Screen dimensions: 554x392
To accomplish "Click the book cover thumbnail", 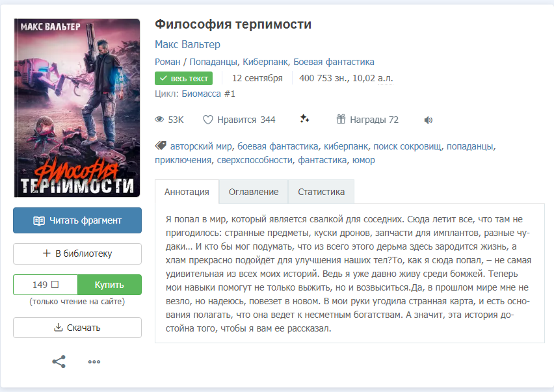I will [x=77, y=108].
